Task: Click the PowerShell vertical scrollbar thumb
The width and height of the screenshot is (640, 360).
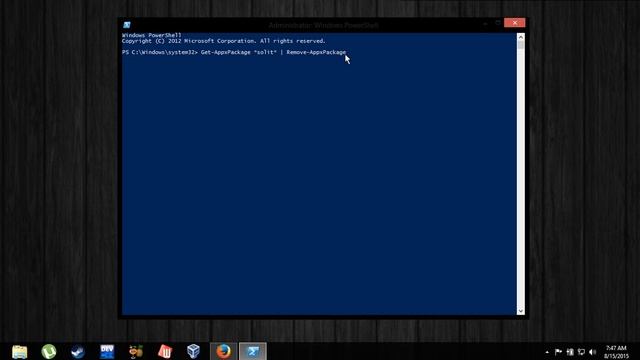Action: [x=520, y=45]
